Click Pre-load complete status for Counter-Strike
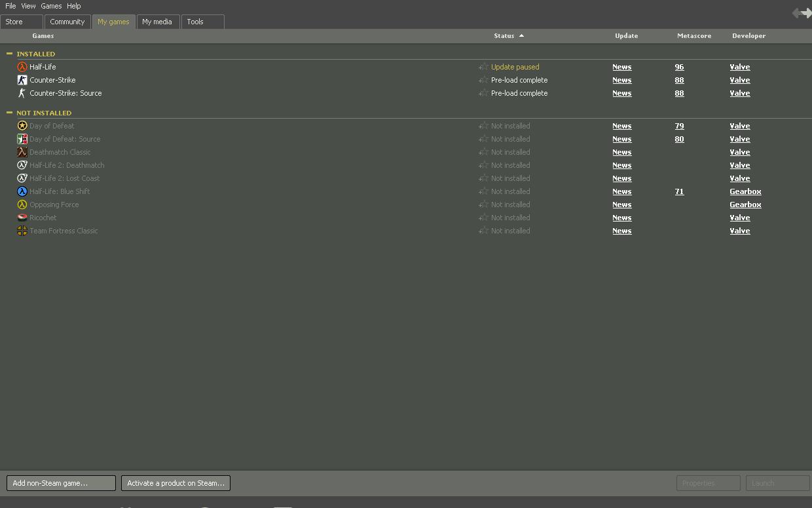The image size is (812, 508). (519, 80)
